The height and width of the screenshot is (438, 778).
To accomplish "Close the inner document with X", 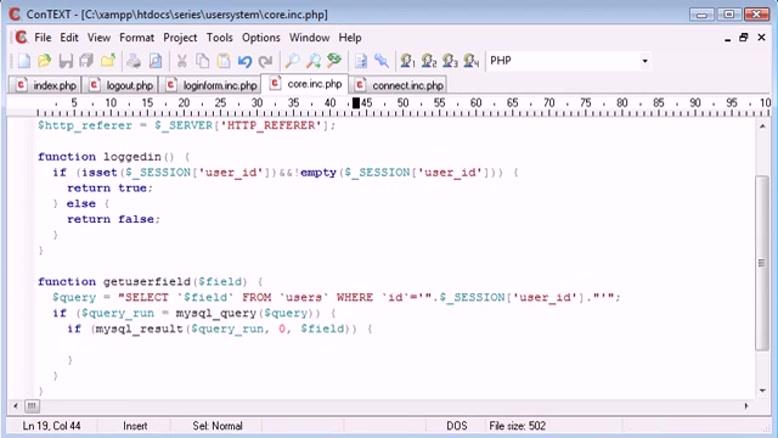I will pos(761,38).
